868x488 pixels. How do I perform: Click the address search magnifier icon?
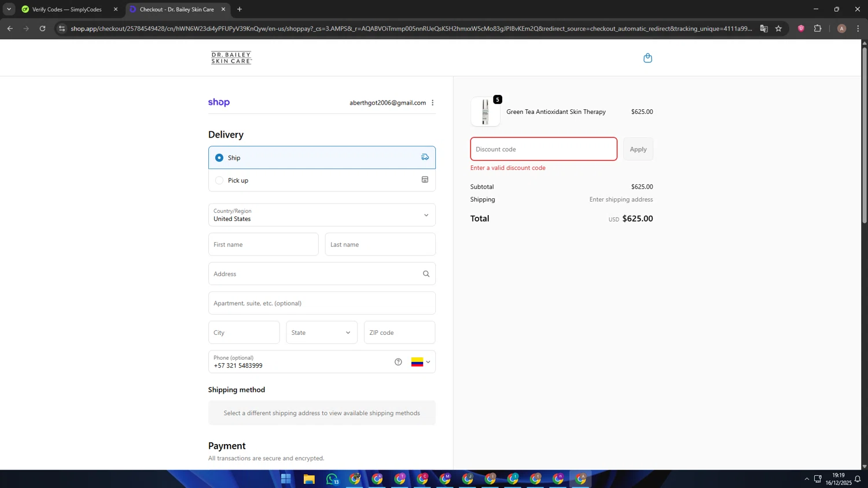coord(426,274)
